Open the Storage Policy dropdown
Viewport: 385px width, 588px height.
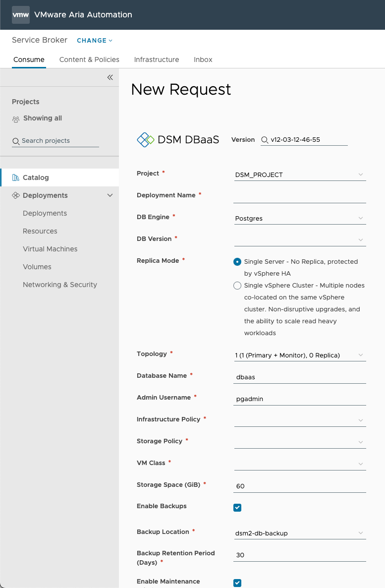coord(300,442)
